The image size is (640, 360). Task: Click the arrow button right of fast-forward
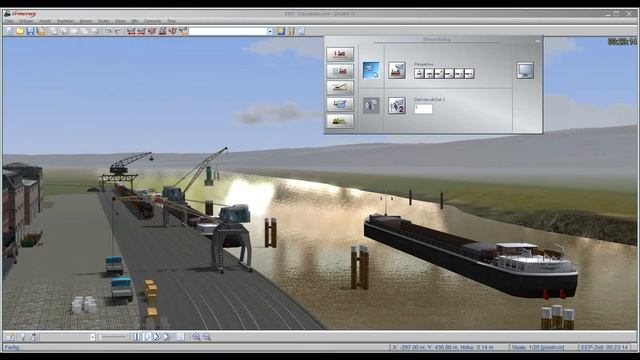[167, 337]
